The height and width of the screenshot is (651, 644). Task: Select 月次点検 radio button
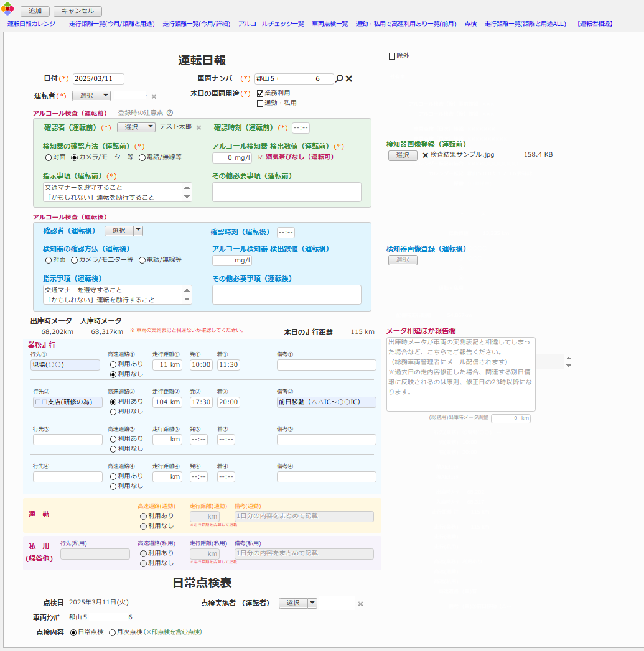112,632
